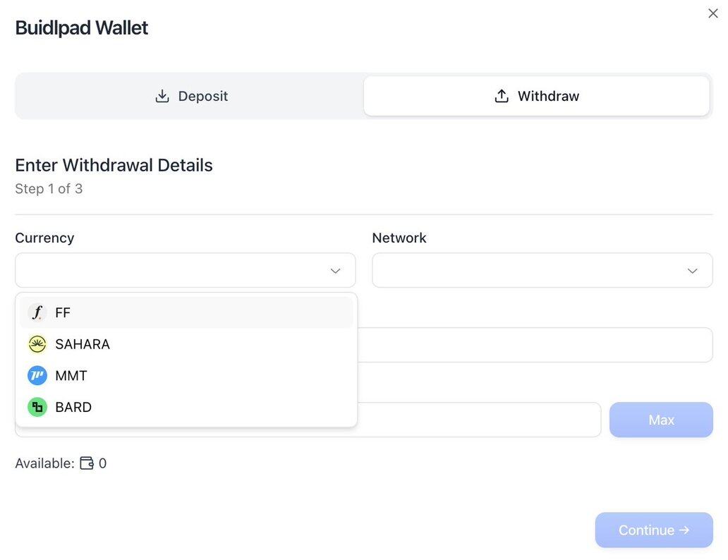
Task: Click the FF token logo icon
Action: [x=37, y=312]
